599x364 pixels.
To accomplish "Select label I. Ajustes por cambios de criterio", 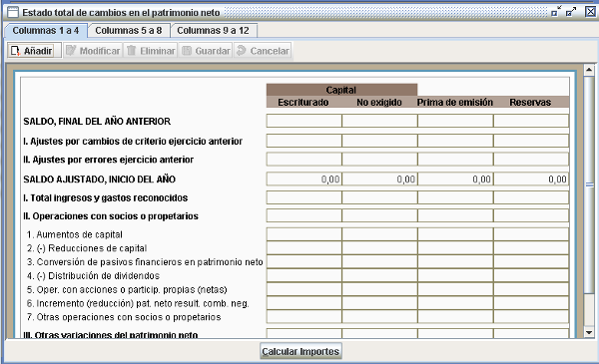I will (133, 142).
